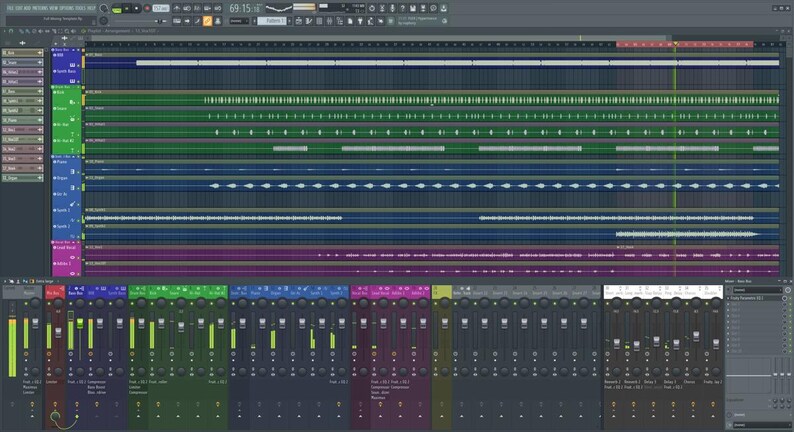Click the transport Play button

pos(127,8)
